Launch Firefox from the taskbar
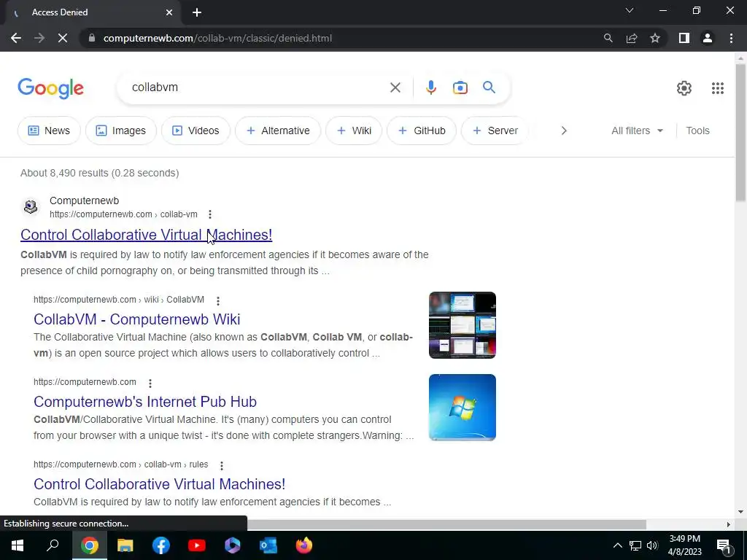This screenshot has height=560, width=747. click(304, 545)
